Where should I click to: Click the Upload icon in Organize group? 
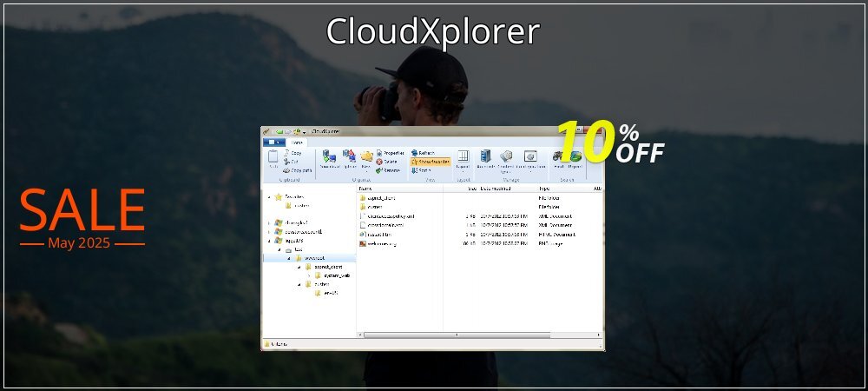[349, 156]
